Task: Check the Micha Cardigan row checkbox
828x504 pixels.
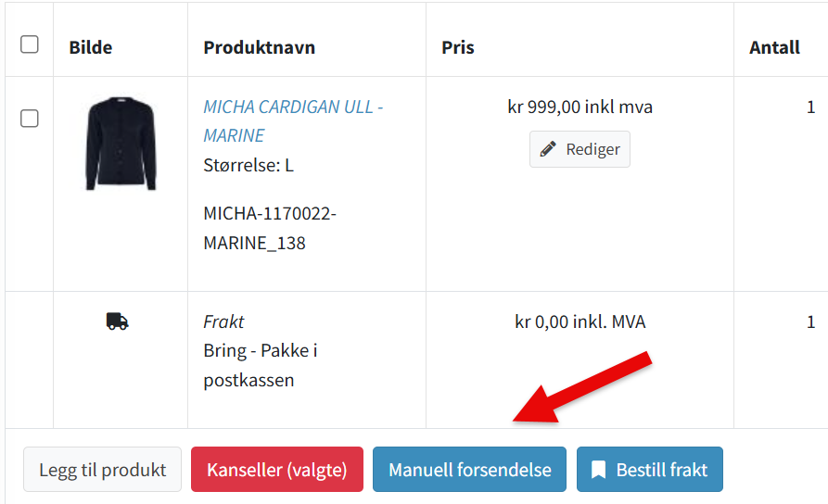Action: 30,119
